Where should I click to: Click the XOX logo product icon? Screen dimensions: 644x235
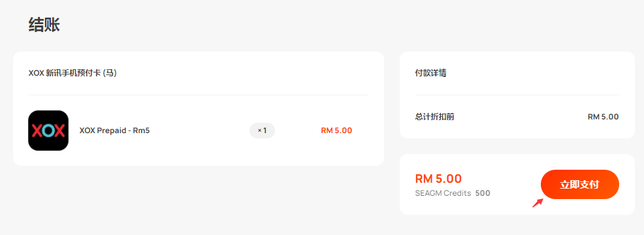tap(48, 131)
